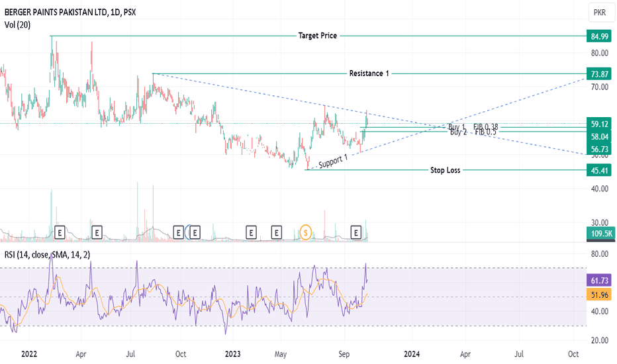Click the 2024 time axis label
Screen dimensions: 617x364
(412, 354)
